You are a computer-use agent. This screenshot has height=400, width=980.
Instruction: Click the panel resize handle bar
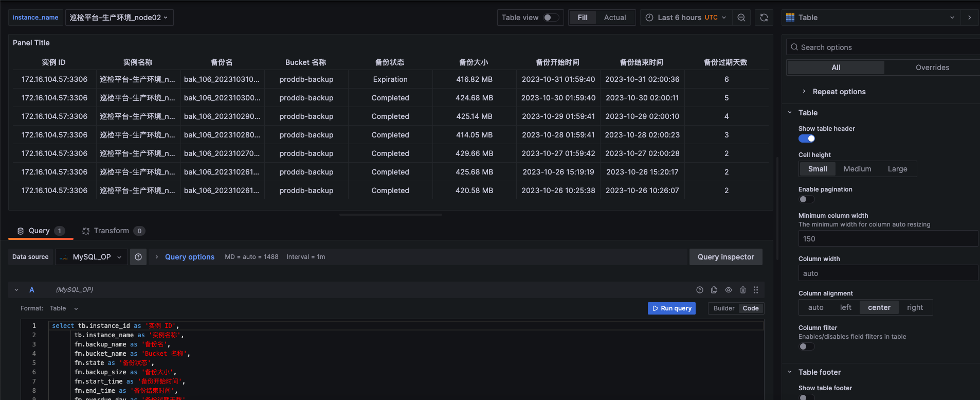tap(391, 214)
